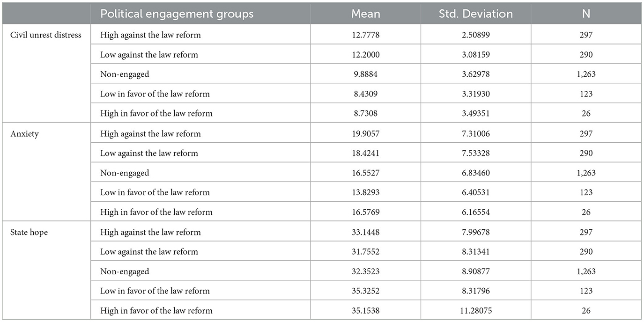The image size is (644, 322).
Task: Click N value 1,263 in the Anxiety section
Action: pyautogui.click(x=586, y=173)
